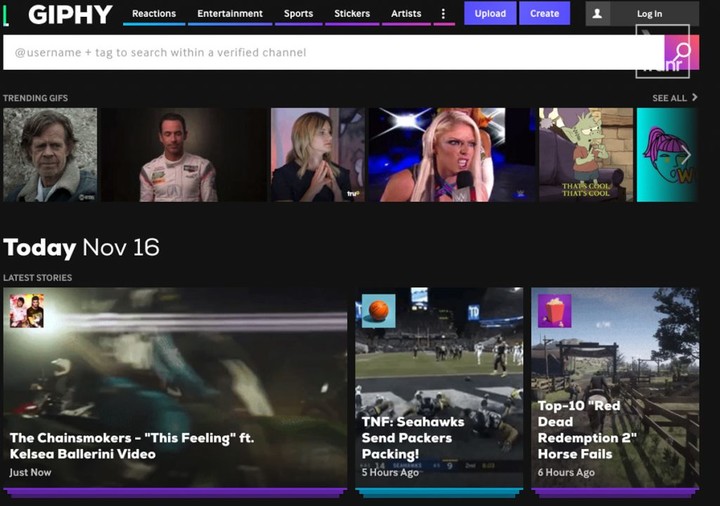This screenshot has width=720, height=506.
Task: Click the popcorn channel avatar on Red Dead story
Action: [554, 311]
